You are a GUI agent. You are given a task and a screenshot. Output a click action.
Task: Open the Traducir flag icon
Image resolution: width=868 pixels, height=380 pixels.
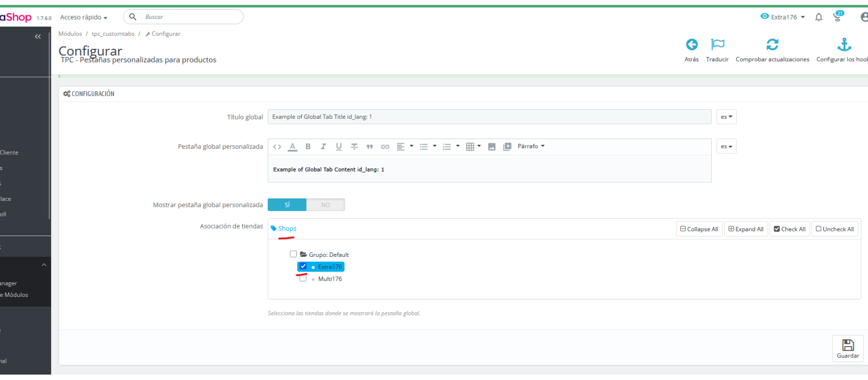tap(718, 45)
